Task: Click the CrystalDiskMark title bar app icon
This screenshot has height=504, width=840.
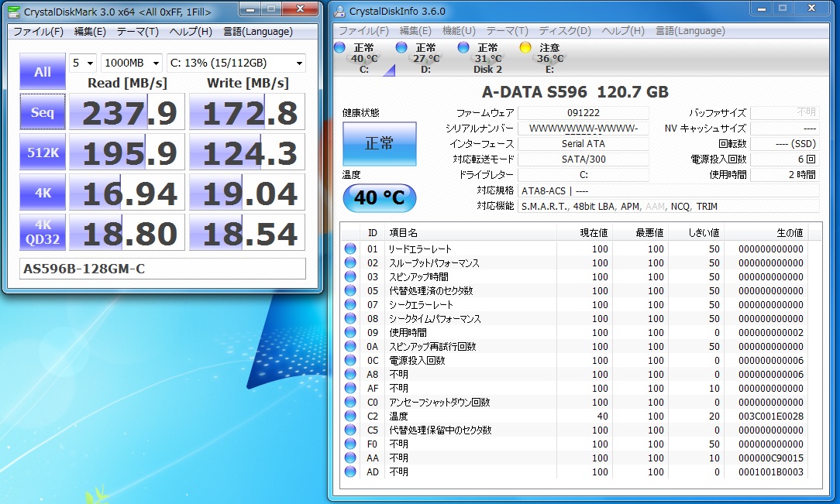Action: point(15,12)
